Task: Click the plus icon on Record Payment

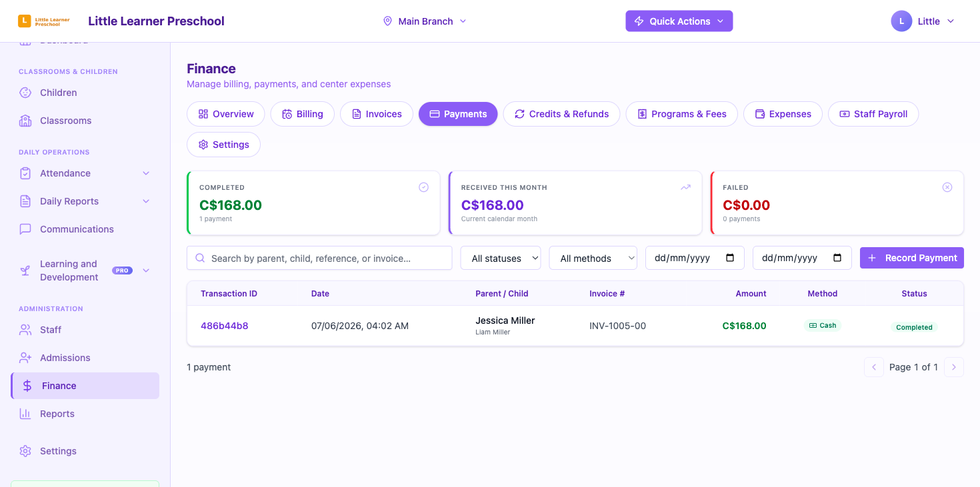Action: 872,258
